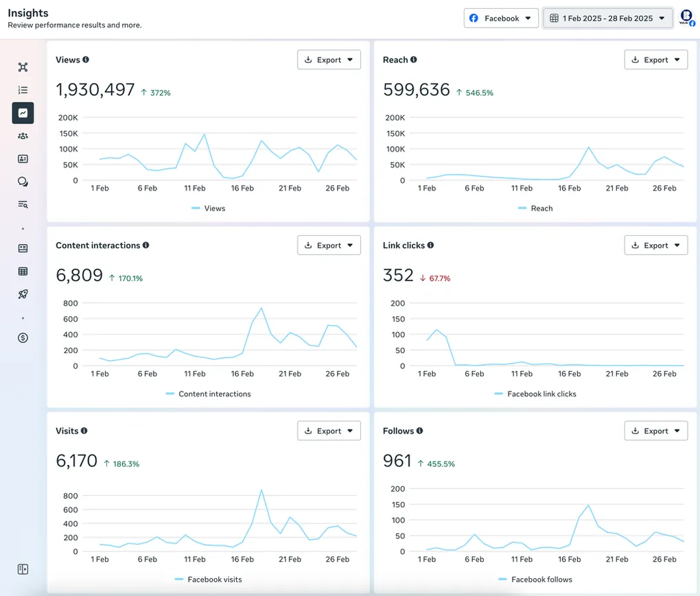
Task: Open Export dropdown on Visits card
Action: [329, 431]
